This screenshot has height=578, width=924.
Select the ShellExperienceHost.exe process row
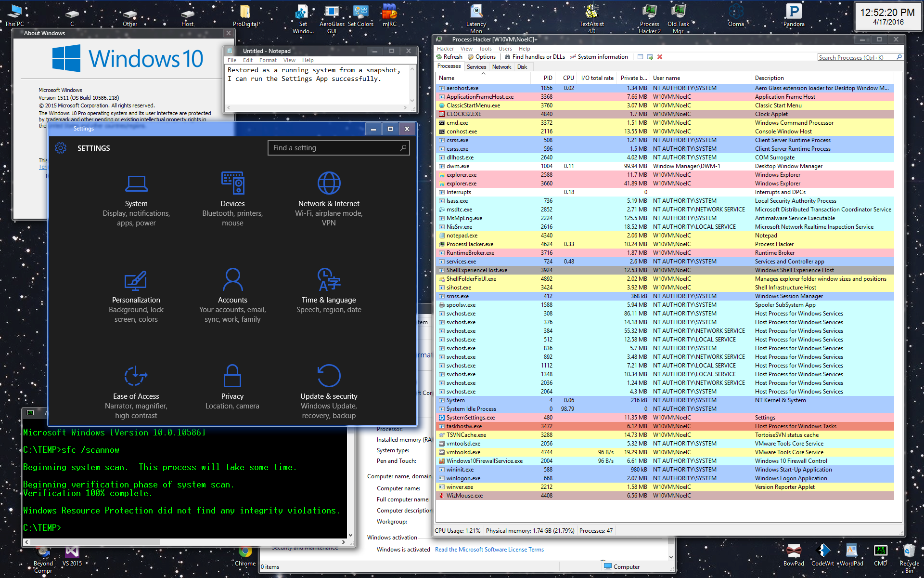pyautogui.click(x=665, y=270)
